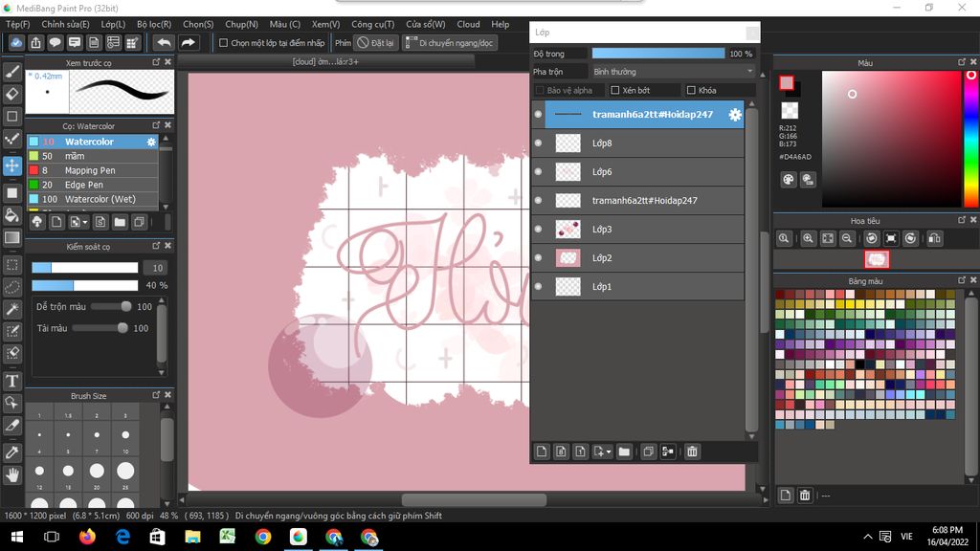Enable the Khóa checkbox
The image size is (980, 551).
click(691, 91)
